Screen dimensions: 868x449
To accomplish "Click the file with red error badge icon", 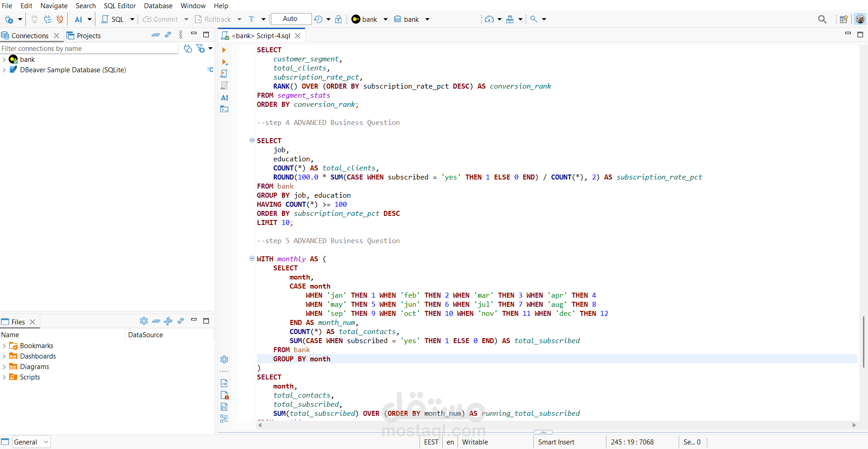I will tap(224, 395).
